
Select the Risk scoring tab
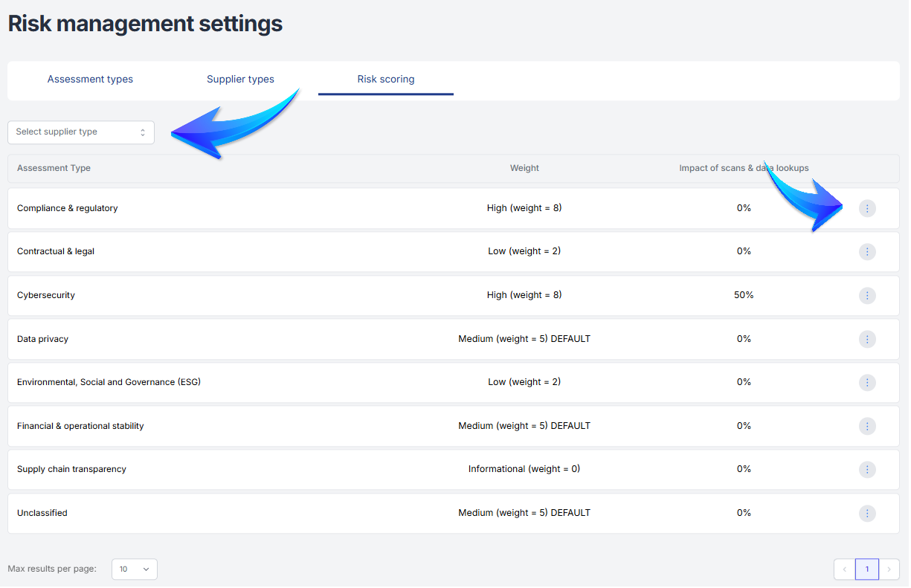[x=386, y=80]
